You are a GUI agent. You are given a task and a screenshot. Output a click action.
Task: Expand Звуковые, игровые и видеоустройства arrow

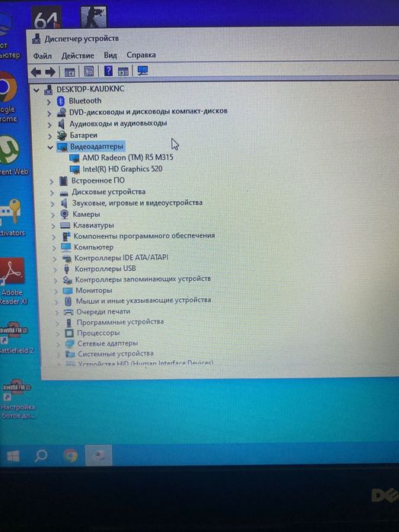click(53, 204)
